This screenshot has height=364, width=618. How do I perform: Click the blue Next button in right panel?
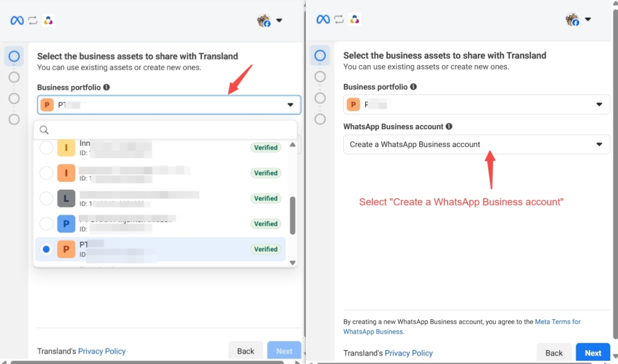[593, 353]
